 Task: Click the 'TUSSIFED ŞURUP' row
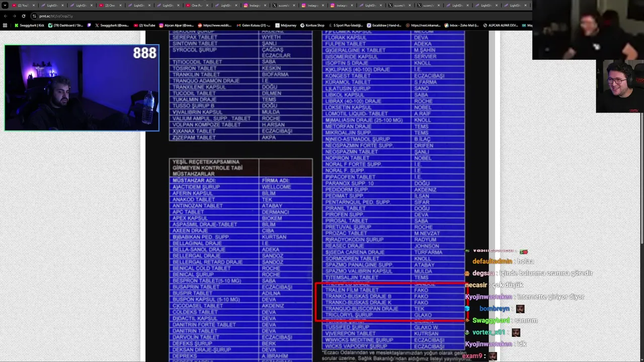(393, 327)
